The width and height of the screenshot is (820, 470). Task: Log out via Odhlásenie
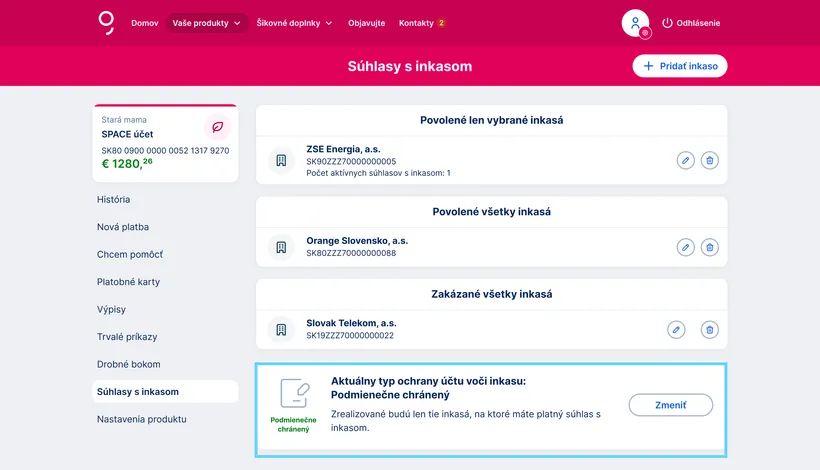pyautogui.click(x=690, y=23)
